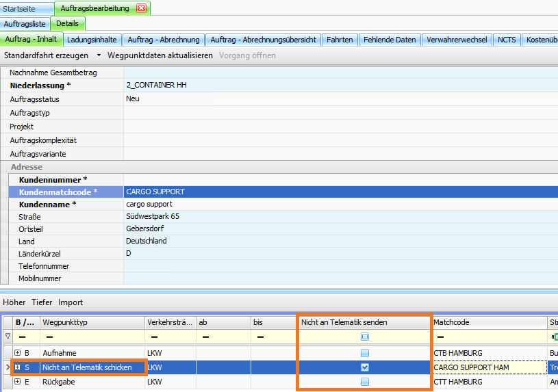Click the equals filter operator under ab column
The image size is (558, 392).
[x=203, y=337]
